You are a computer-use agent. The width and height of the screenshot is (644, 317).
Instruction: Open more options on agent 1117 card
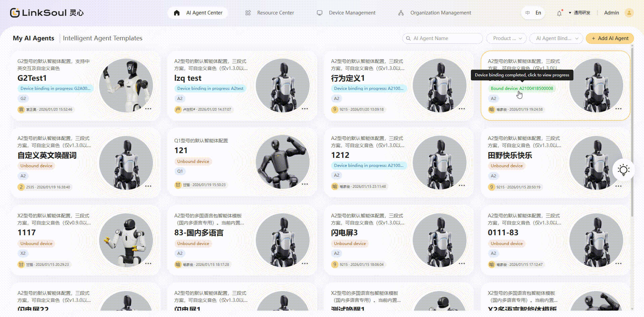click(148, 263)
